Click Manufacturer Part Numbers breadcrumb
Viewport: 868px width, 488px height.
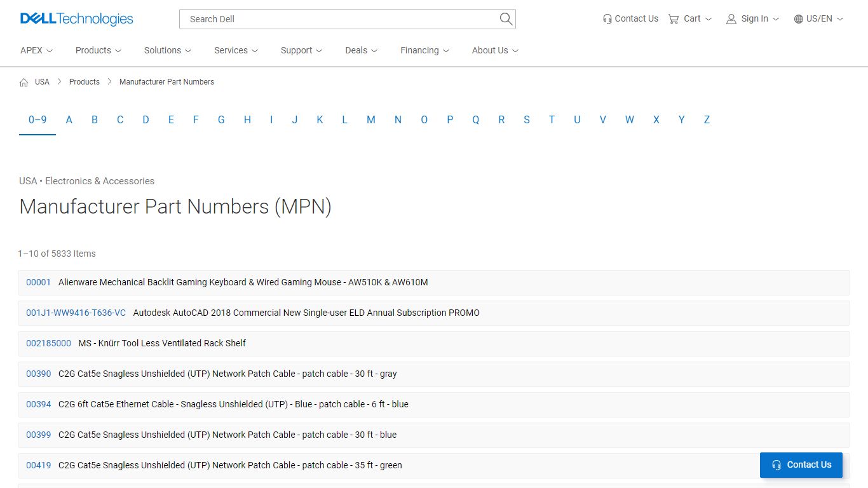click(x=166, y=82)
